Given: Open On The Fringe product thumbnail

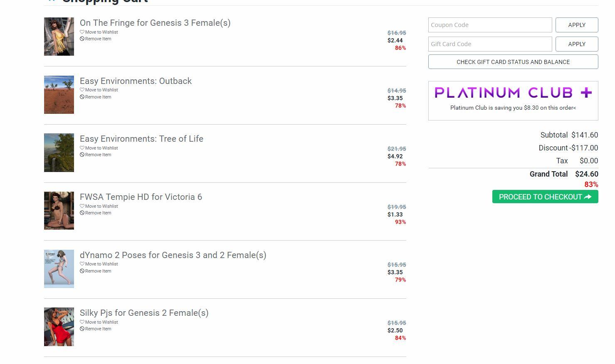Looking at the screenshot, I should coord(59,37).
